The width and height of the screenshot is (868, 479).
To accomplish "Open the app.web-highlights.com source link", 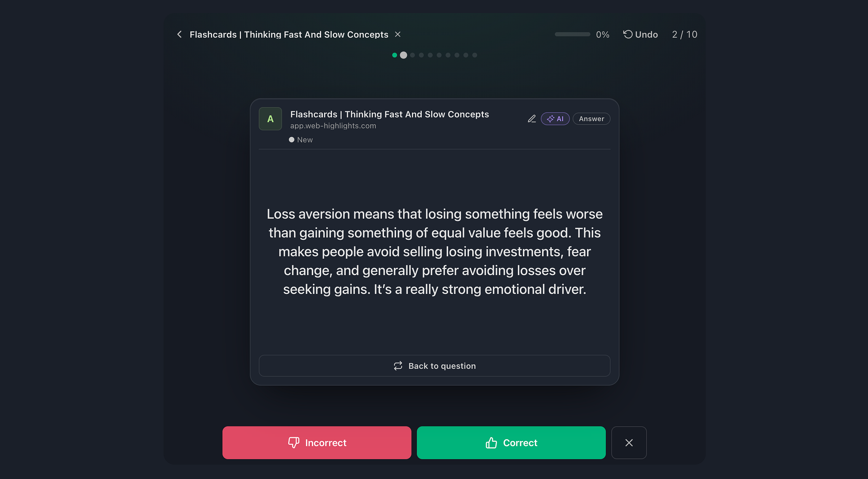I will pyautogui.click(x=333, y=126).
